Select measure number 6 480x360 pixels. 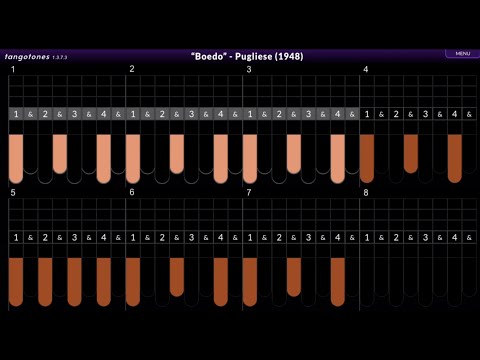click(x=132, y=192)
